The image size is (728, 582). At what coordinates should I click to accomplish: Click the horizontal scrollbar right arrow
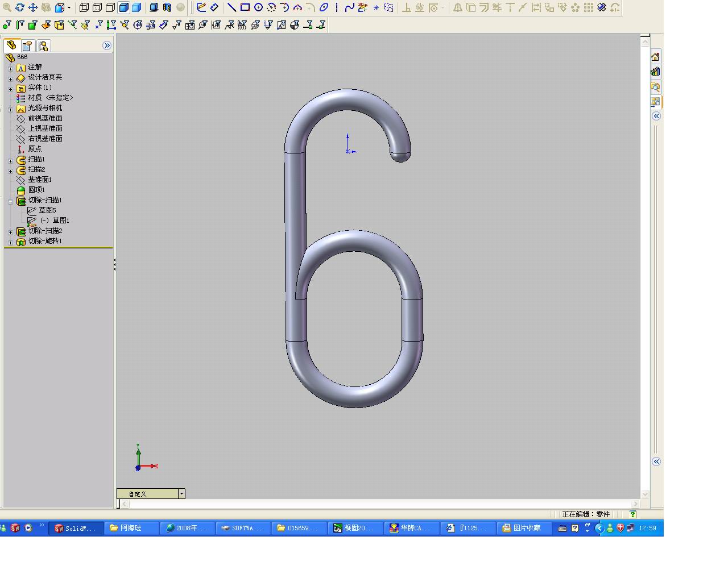click(x=635, y=504)
